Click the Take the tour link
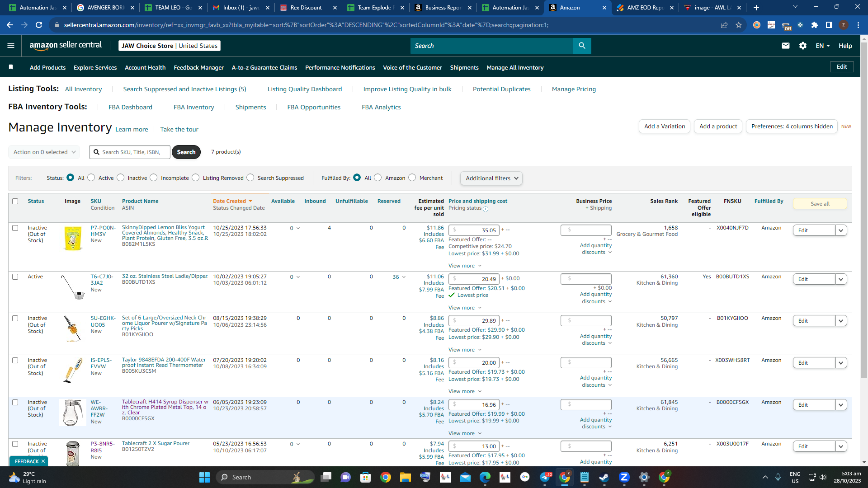 (x=179, y=129)
